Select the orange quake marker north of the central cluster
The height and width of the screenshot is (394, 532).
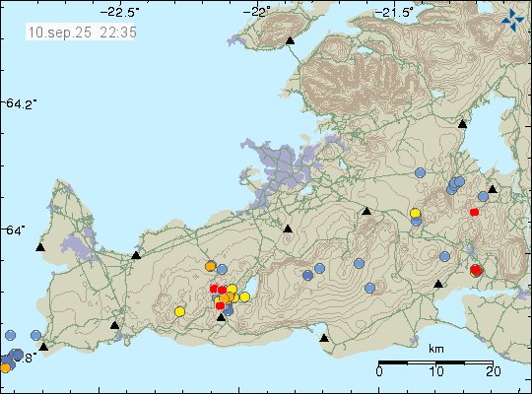pyautogui.click(x=211, y=266)
